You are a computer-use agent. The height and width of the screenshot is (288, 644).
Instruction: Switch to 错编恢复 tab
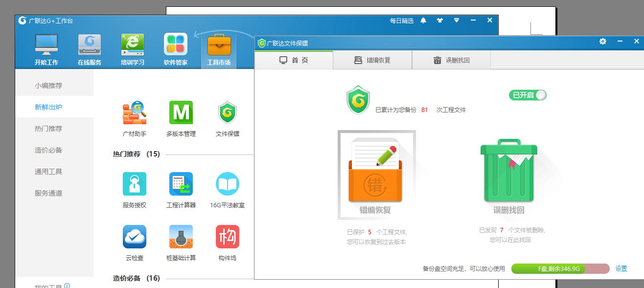click(x=372, y=60)
